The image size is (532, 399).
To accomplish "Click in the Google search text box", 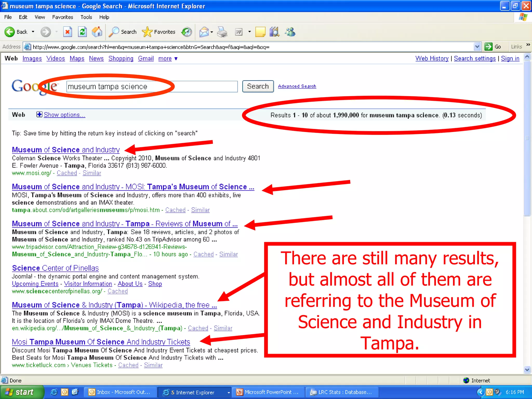I will pos(152,87).
